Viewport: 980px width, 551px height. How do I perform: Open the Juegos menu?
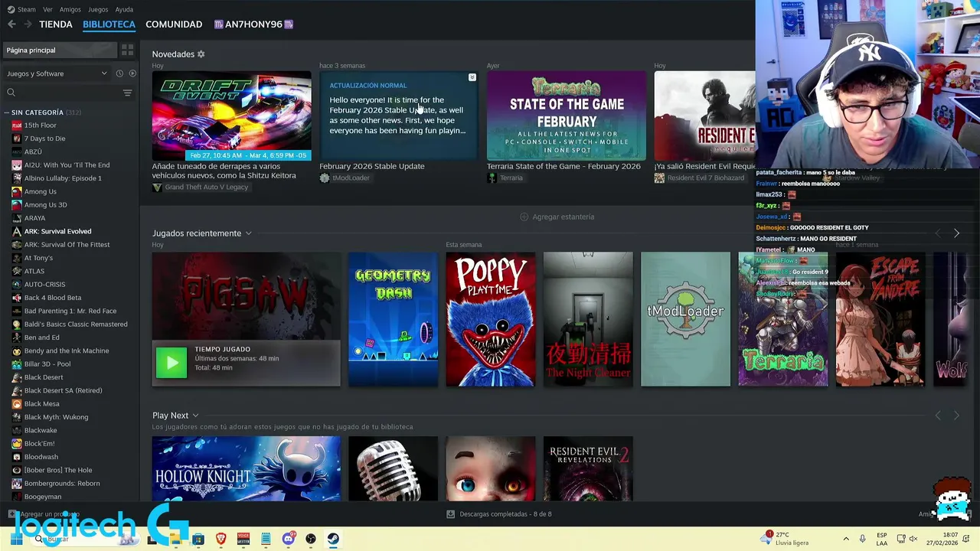(x=98, y=9)
